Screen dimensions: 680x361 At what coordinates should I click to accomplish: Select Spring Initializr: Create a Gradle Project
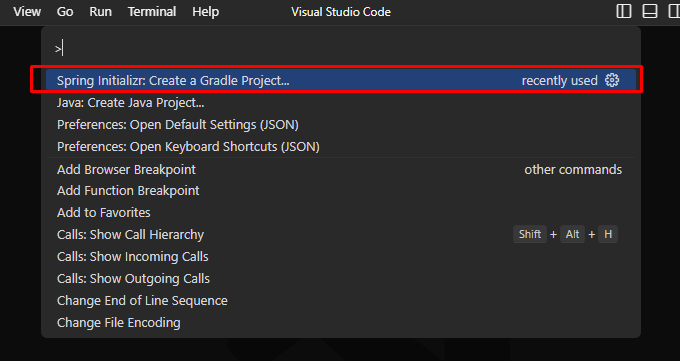[x=341, y=80]
